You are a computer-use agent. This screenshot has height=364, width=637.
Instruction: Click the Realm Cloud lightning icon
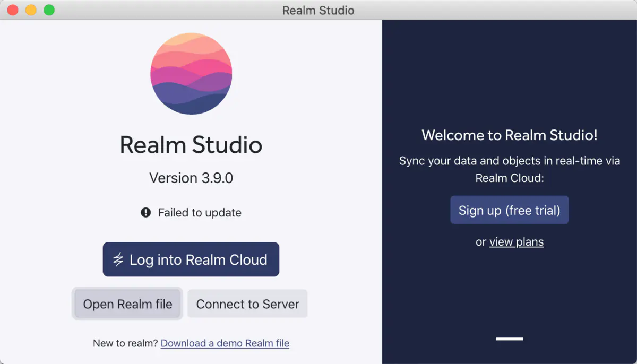[x=118, y=260]
